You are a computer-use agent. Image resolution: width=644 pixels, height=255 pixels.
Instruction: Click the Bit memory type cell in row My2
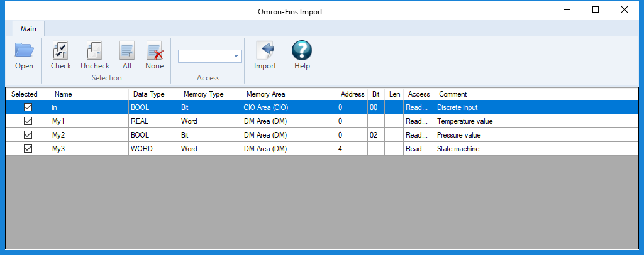click(x=210, y=135)
